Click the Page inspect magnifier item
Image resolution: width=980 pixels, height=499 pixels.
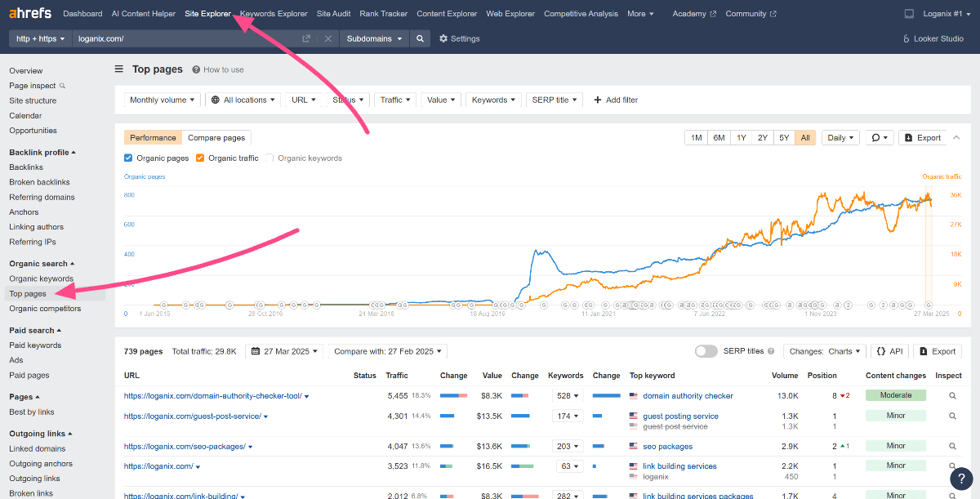[37, 86]
